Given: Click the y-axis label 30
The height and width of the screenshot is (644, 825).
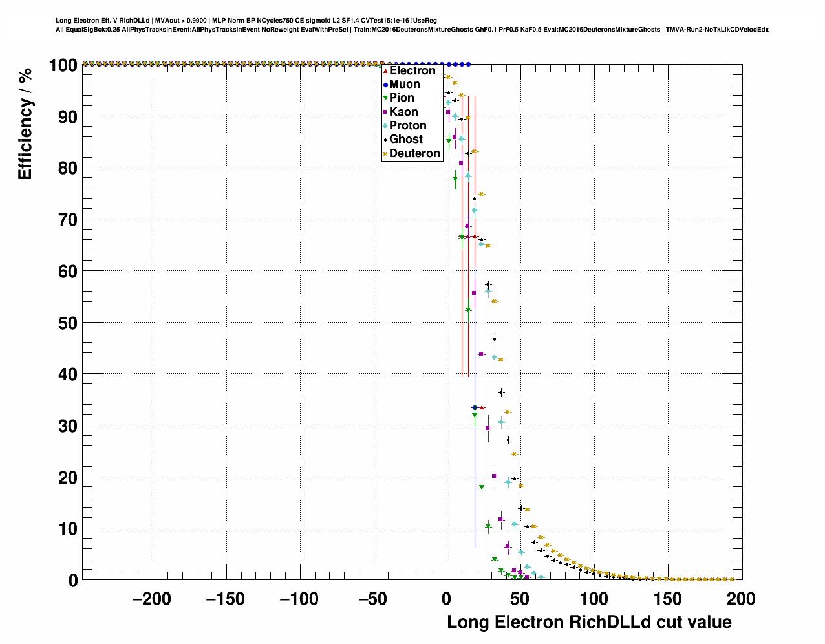Looking at the screenshot, I should point(68,426).
